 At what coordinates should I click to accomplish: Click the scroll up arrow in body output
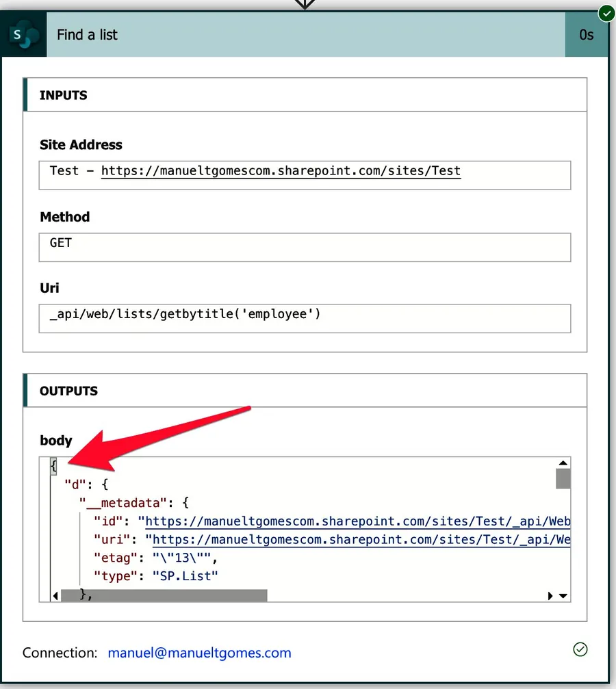click(x=563, y=463)
